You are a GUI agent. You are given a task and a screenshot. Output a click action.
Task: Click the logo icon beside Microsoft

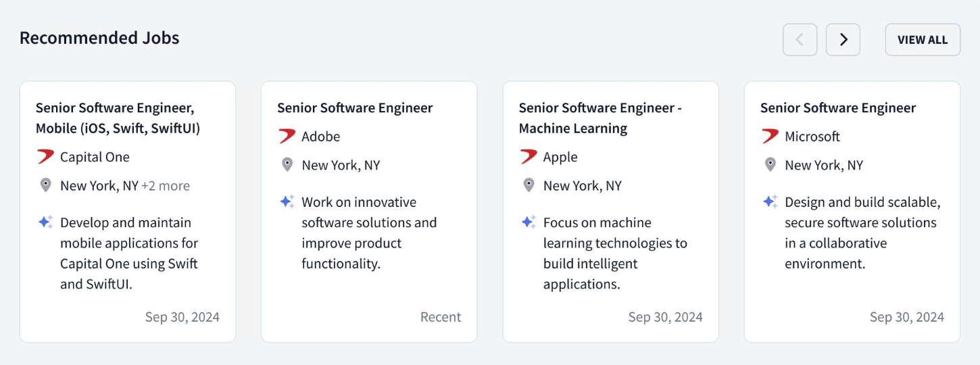pos(770,137)
